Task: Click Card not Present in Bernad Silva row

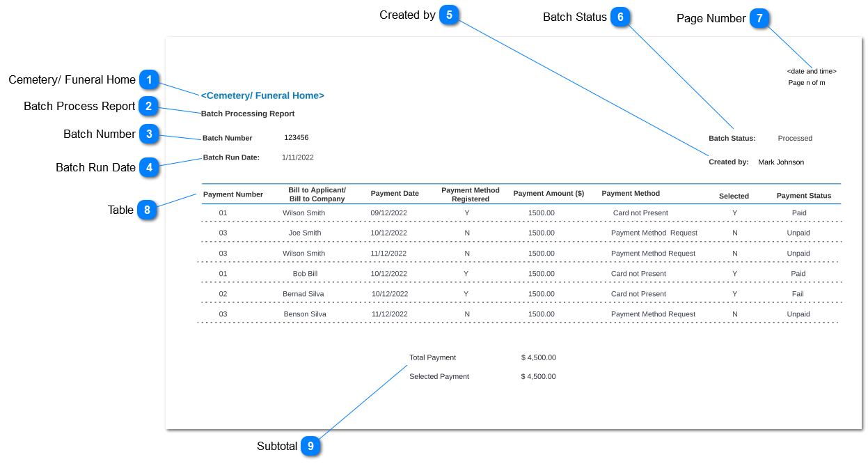Action: [x=638, y=294]
